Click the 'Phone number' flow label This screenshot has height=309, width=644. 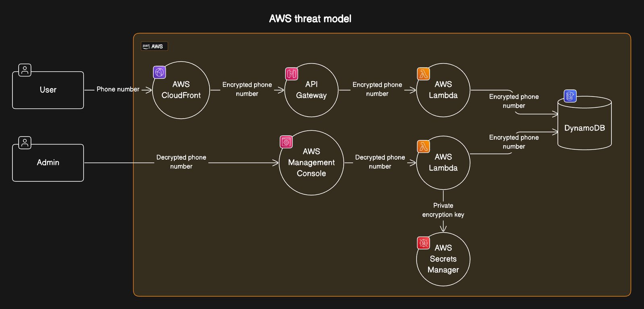118,89
